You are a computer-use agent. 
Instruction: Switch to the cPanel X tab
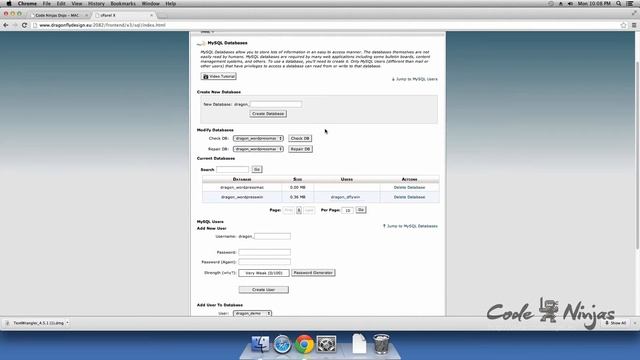pos(122,15)
